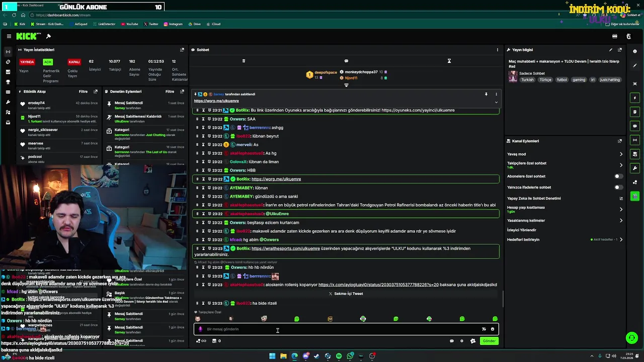The height and width of the screenshot is (362, 644).
Task: Expand Hedefleri belirleyin goals
Action: click(x=621, y=239)
